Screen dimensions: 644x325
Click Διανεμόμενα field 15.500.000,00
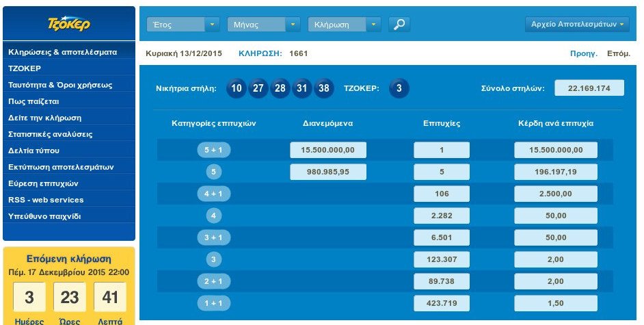(327, 150)
